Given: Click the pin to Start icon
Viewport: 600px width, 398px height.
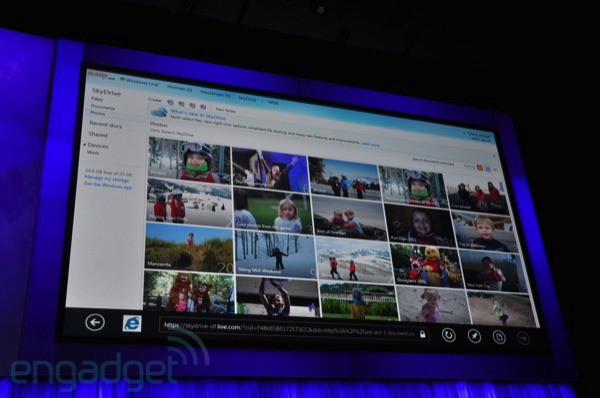Looking at the screenshot, I should click(x=474, y=336).
